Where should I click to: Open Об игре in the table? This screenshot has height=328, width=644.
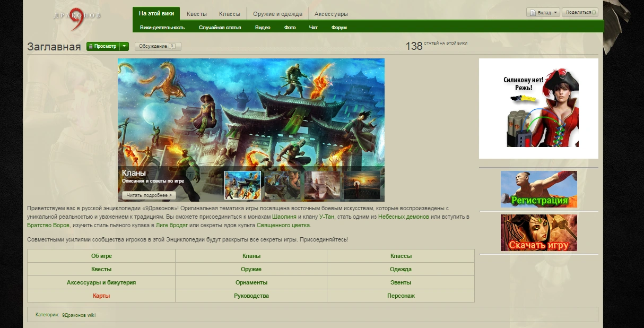click(101, 256)
